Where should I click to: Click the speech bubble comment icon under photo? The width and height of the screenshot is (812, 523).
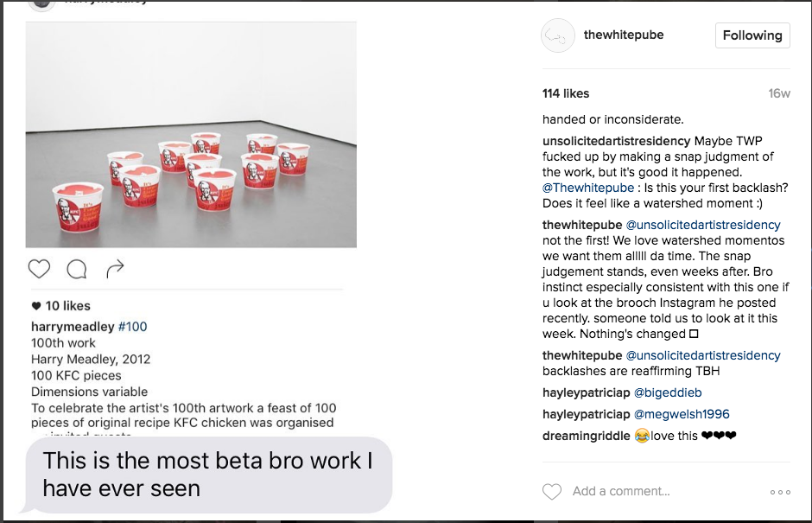pyautogui.click(x=77, y=270)
